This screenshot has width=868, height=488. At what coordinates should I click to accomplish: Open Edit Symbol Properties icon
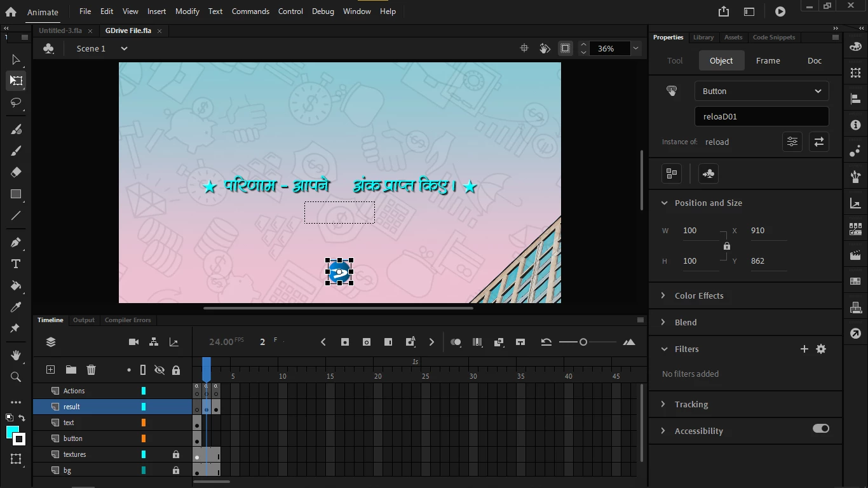click(x=792, y=142)
